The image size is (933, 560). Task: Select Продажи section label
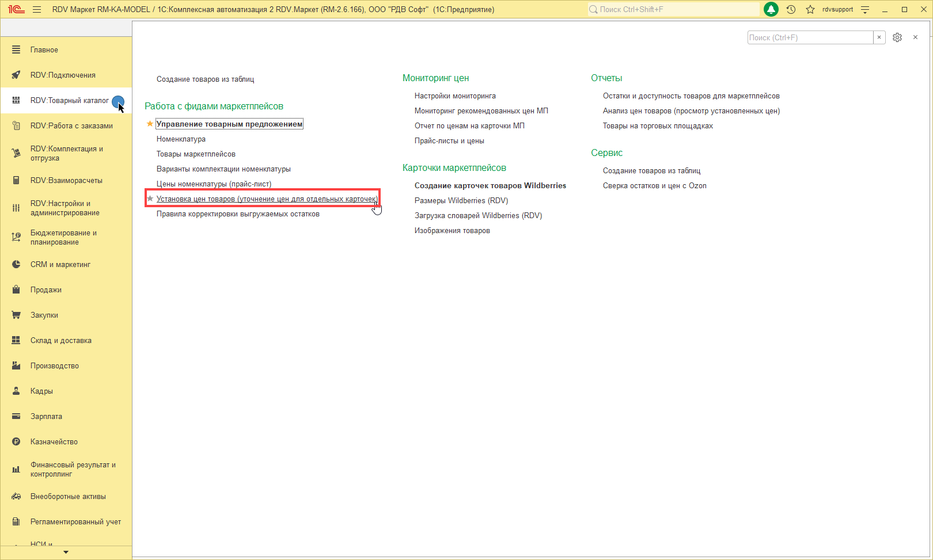point(46,289)
